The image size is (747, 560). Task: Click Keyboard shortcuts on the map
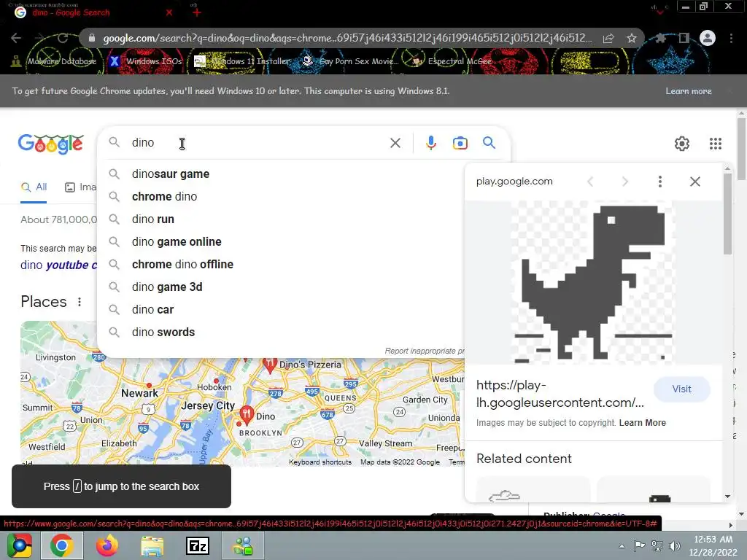[320, 462]
